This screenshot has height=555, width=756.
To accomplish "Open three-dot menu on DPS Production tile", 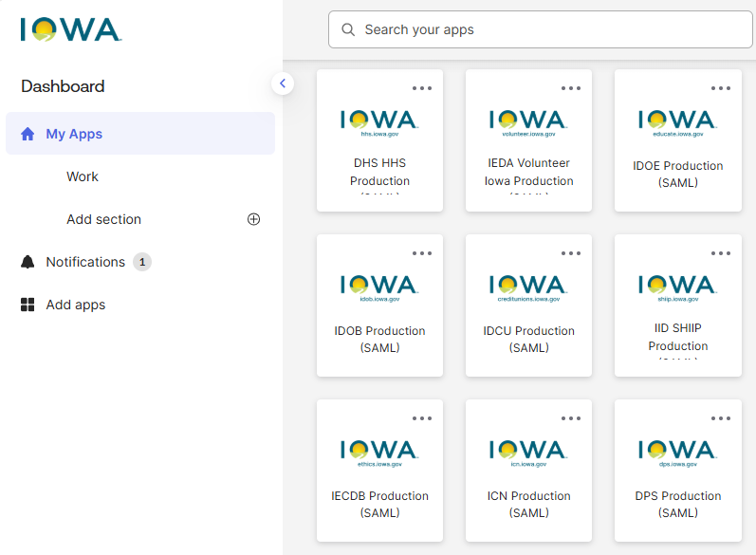I will click(x=720, y=418).
